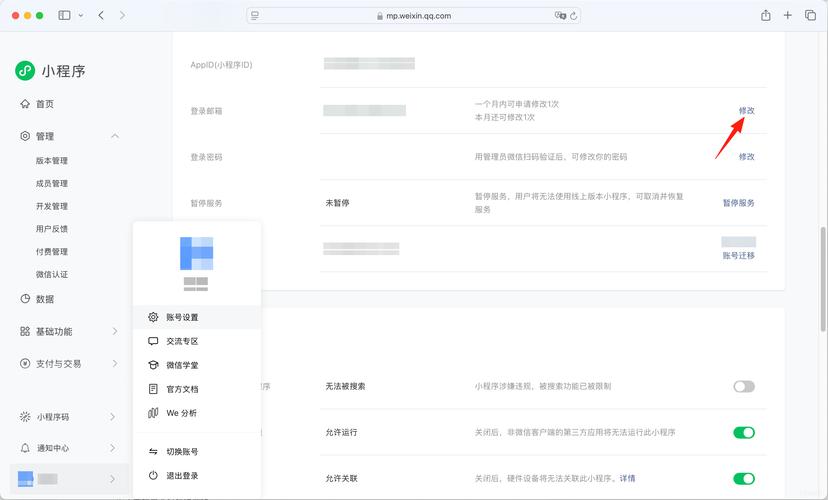
Task: Go forward with Safari forward arrow
Action: click(x=122, y=15)
